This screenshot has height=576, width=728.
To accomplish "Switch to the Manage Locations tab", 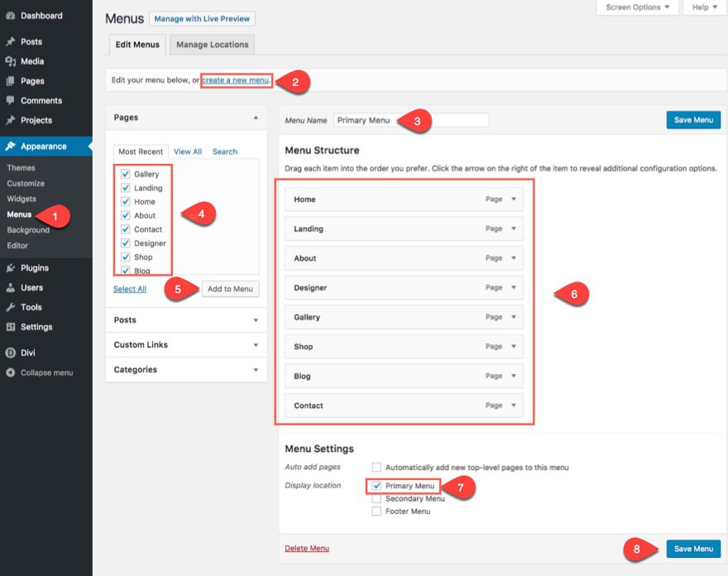I will 212,45.
